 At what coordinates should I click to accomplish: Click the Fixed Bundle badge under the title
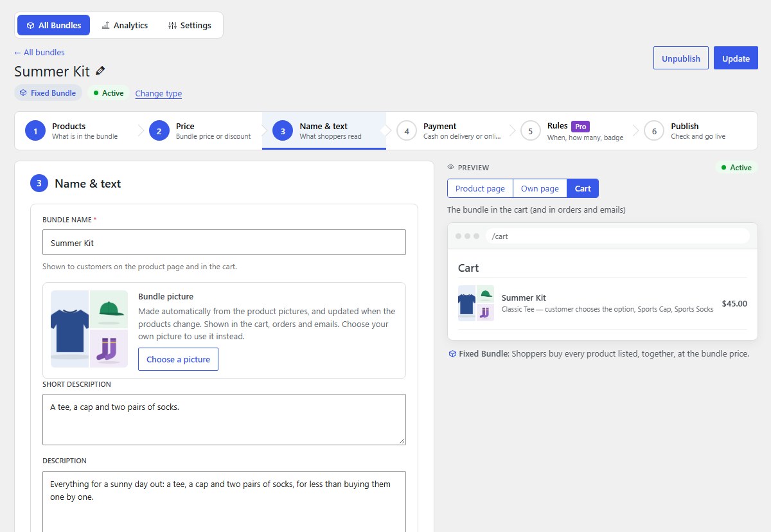tap(48, 93)
